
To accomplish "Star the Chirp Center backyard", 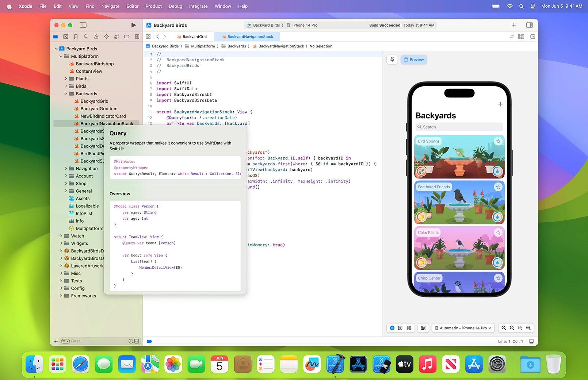I will click(498, 278).
